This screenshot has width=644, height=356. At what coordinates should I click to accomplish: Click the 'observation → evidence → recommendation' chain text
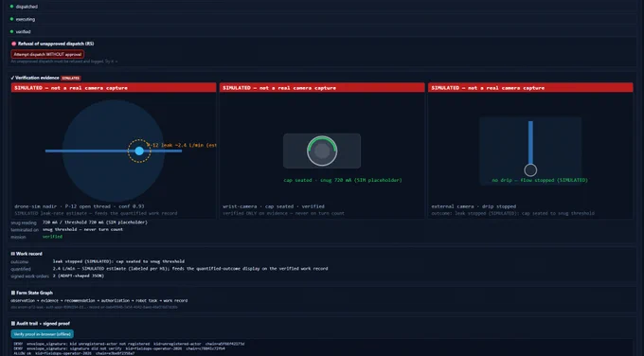tap(99, 300)
